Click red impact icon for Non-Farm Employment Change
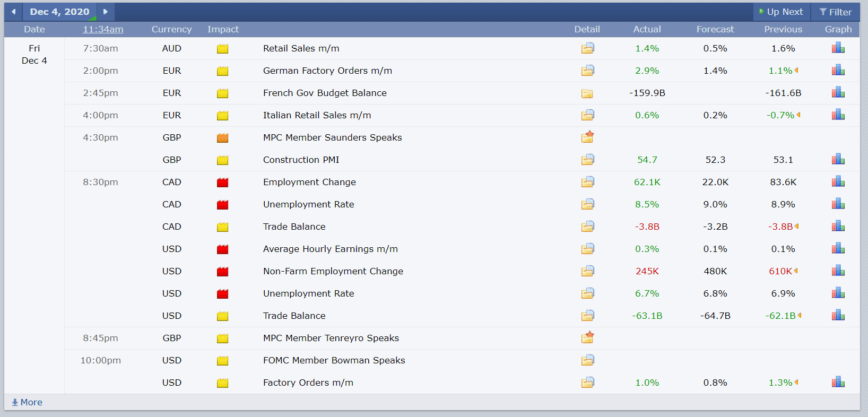Viewport: 868px width, 417px height. click(x=223, y=272)
